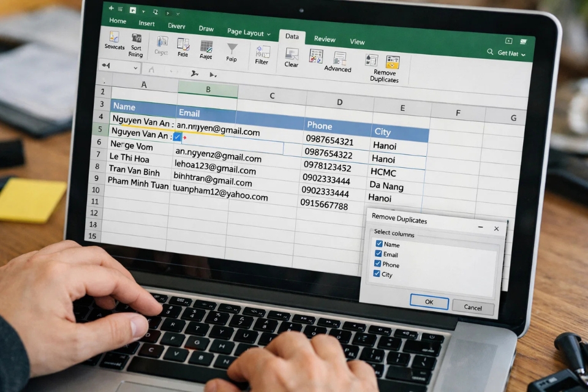
Task: Open the quick access toolbar dropdown
Action: (144, 10)
